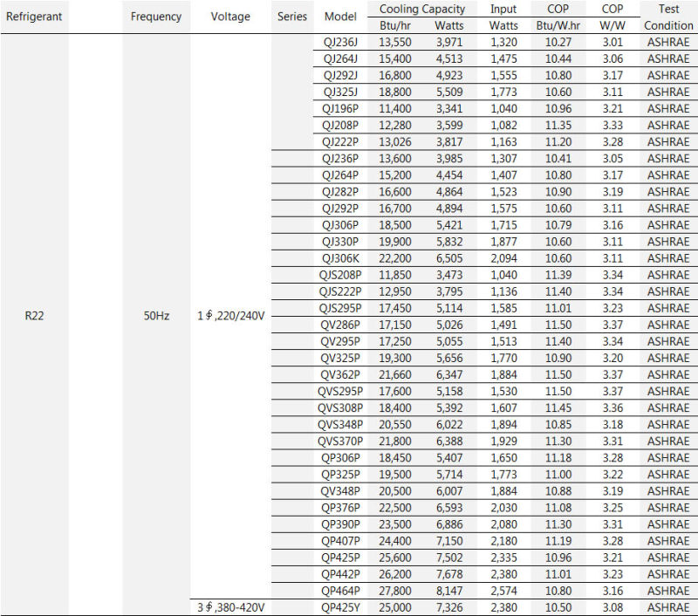Select model QP306P
The width and height of the screenshot is (698, 616).
[x=340, y=457]
